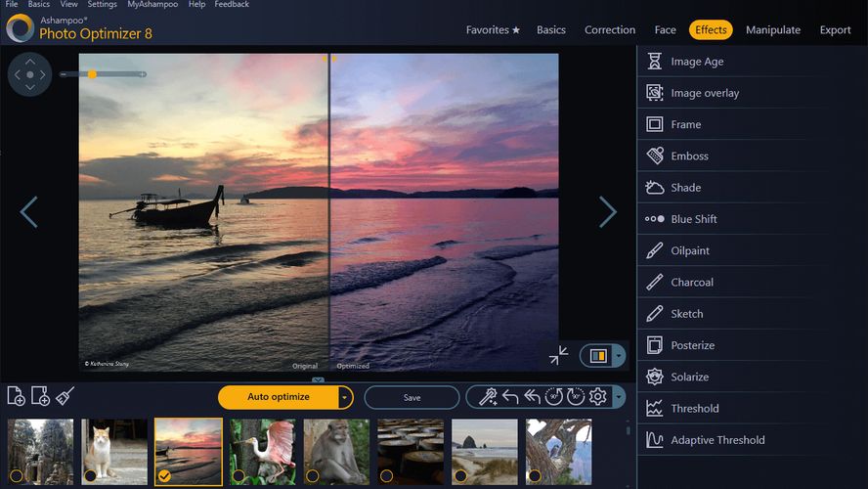Select the Image Age effect
The height and width of the screenshot is (489, 868).
[696, 62]
